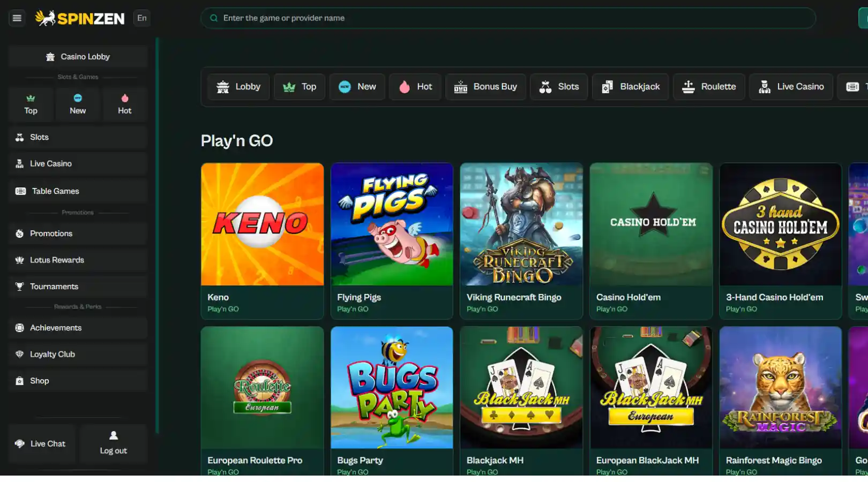Open Achievements in the sidebar
This screenshot has height=482, width=868.
tap(78, 328)
